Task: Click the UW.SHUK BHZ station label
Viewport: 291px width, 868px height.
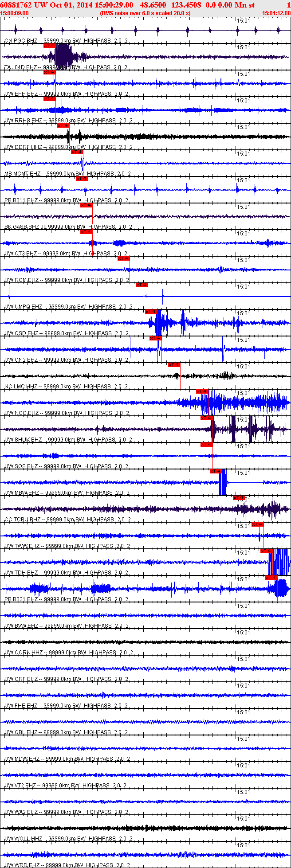Action: point(68,440)
